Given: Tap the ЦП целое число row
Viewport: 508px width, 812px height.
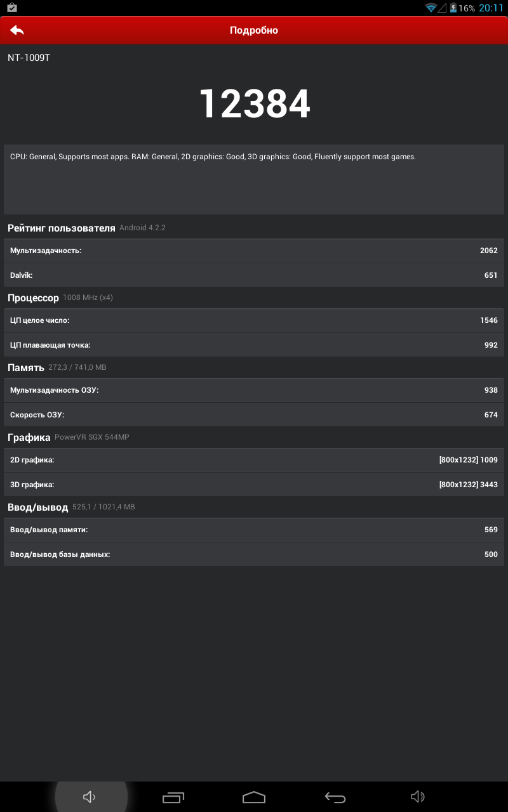Looking at the screenshot, I should click(x=254, y=320).
